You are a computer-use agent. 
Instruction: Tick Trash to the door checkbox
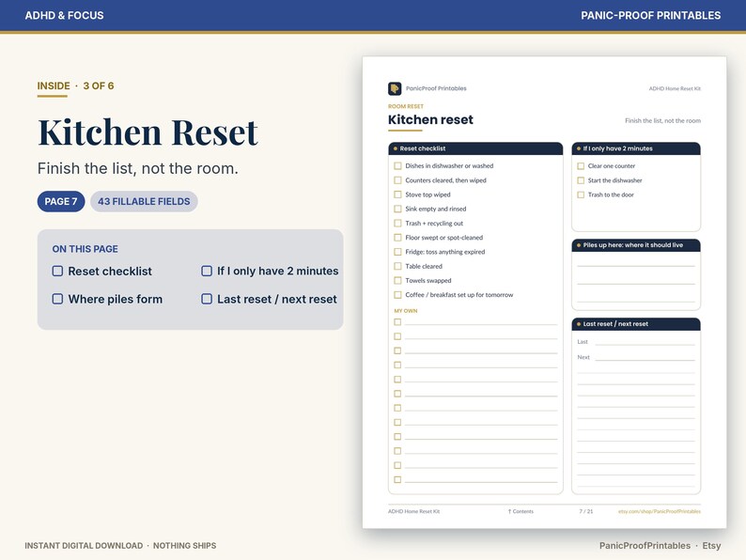coord(581,194)
